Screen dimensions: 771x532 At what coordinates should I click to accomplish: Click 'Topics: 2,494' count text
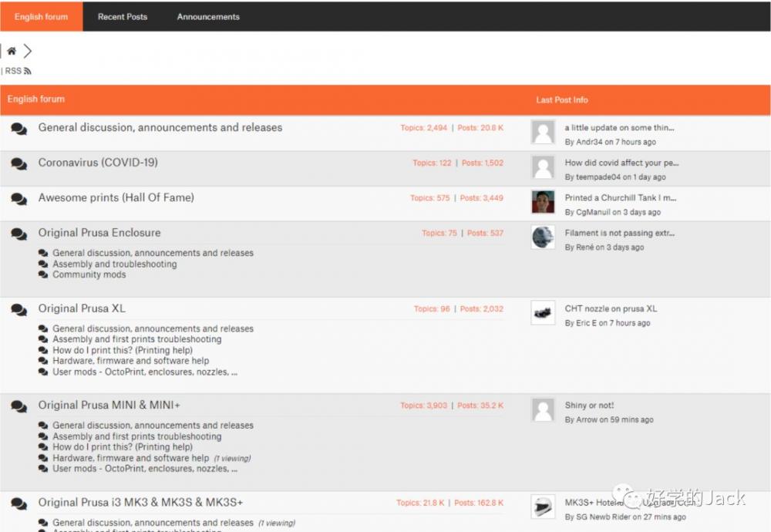(x=424, y=128)
